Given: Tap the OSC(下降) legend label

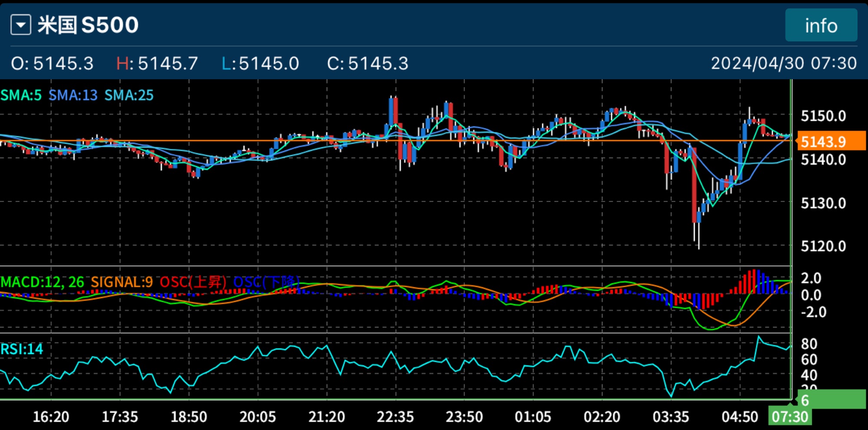Looking at the screenshot, I should click(x=266, y=282).
